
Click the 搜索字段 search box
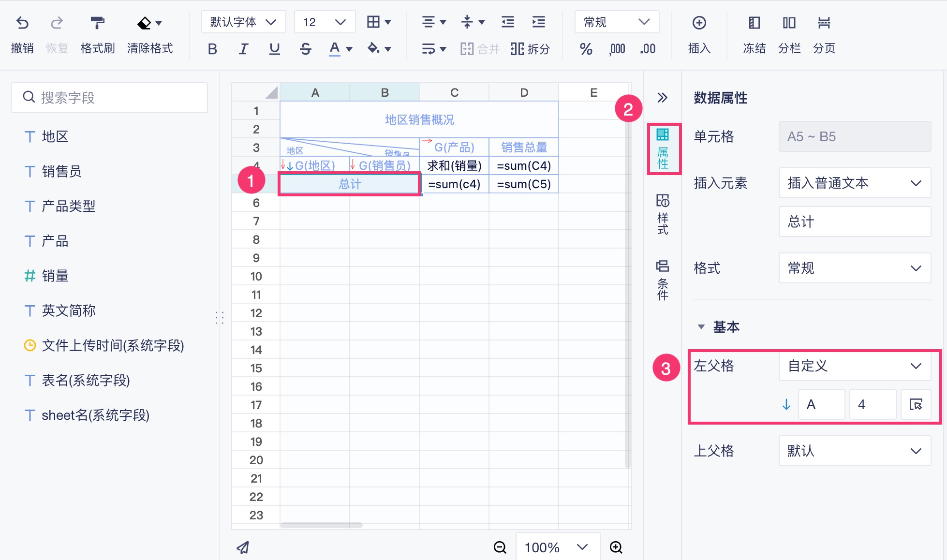[x=109, y=98]
